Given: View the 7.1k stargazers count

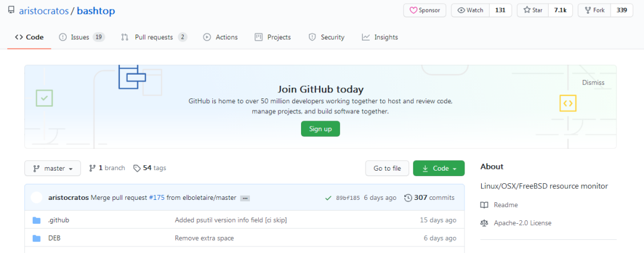Looking at the screenshot, I should pyautogui.click(x=560, y=10).
